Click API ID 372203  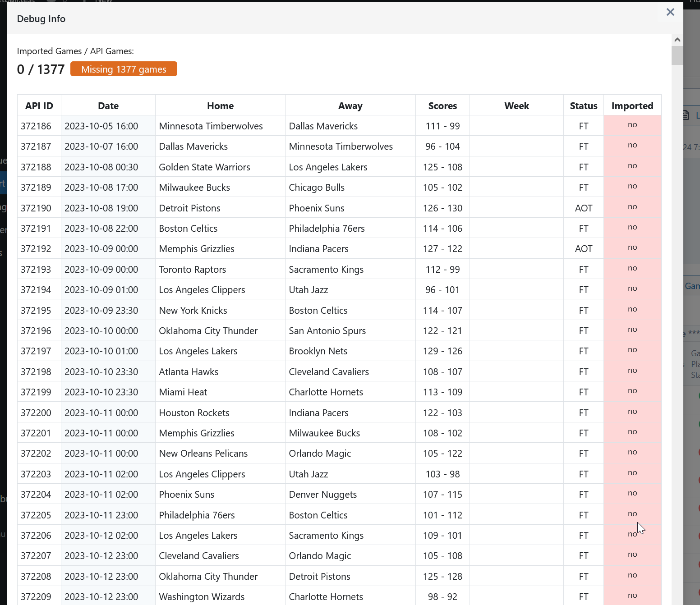point(39,474)
